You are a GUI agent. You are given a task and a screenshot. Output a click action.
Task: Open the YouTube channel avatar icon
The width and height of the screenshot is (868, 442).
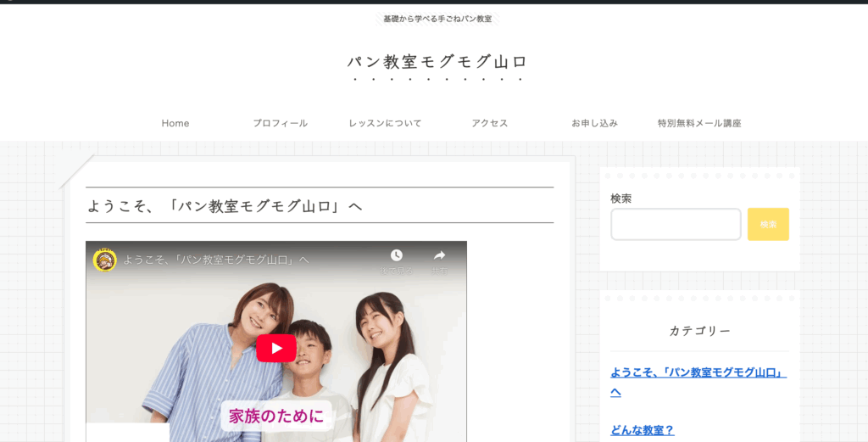point(104,260)
